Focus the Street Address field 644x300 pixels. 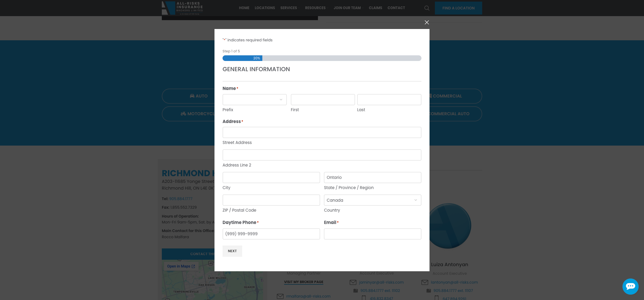[x=322, y=132]
